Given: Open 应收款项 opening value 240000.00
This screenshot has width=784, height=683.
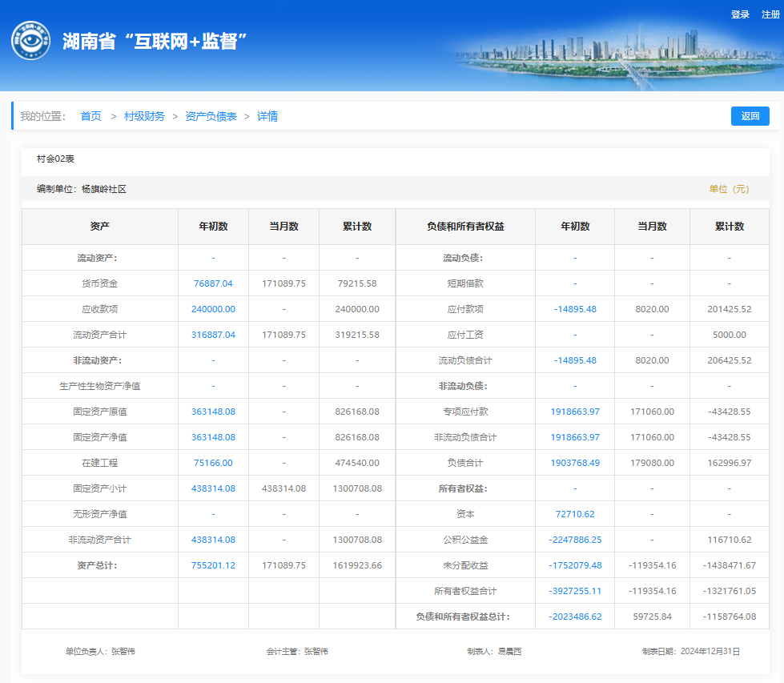Looking at the screenshot, I should pos(213,309).
